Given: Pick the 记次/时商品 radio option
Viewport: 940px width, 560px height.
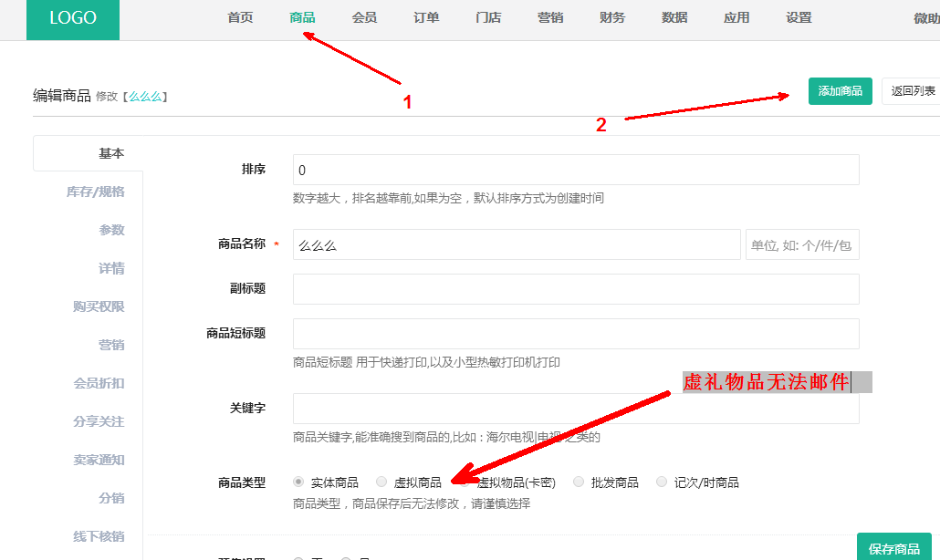Looking at the screenshot, I should [x=662, y=482].
